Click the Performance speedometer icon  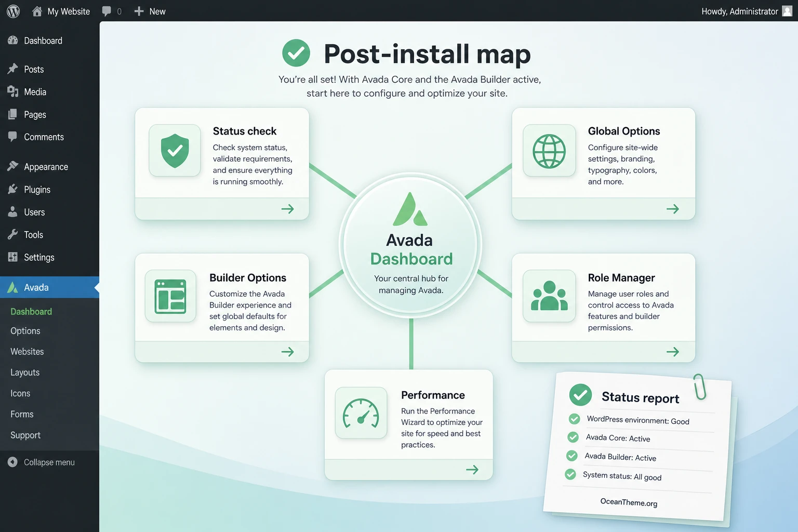coord(361,413)
